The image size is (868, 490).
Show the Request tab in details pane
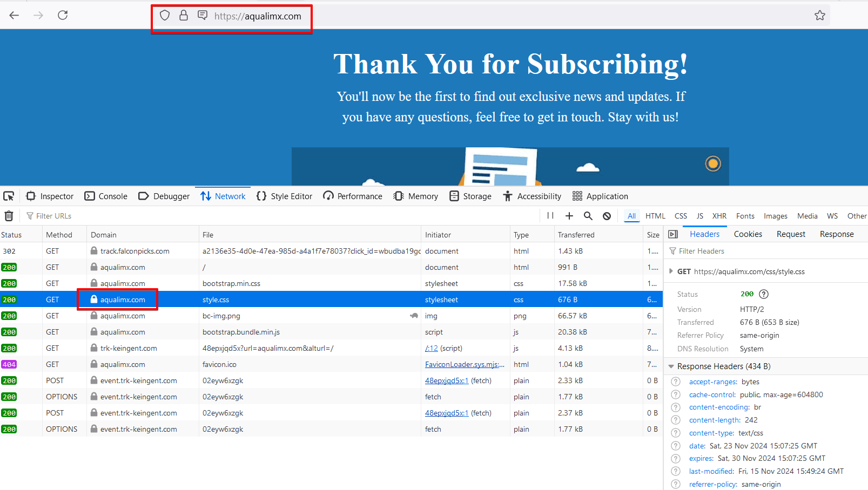point(791,234)
